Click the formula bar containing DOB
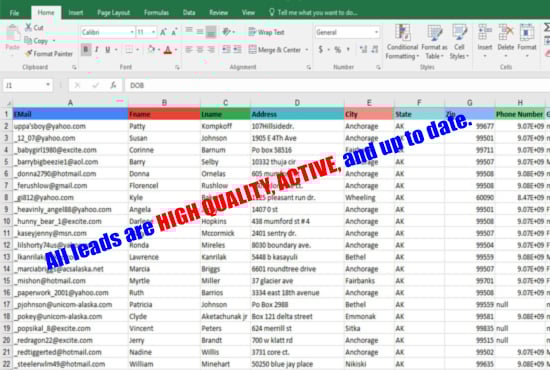550x370 pixels. (337, 85)
